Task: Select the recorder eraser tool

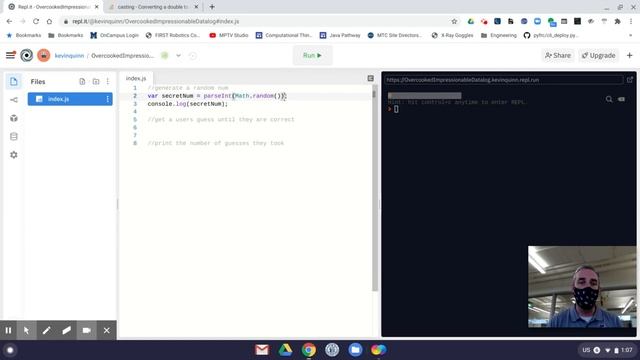Action: tap(67, 330)
